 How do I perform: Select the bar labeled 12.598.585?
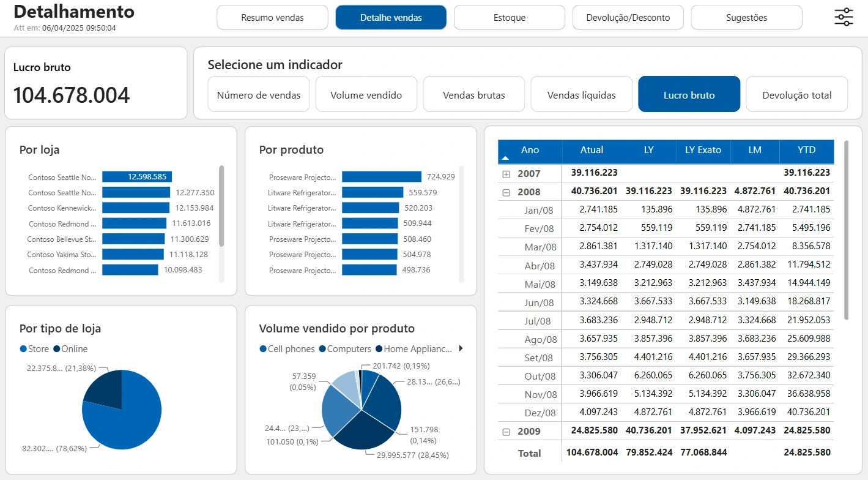point(137,177)
